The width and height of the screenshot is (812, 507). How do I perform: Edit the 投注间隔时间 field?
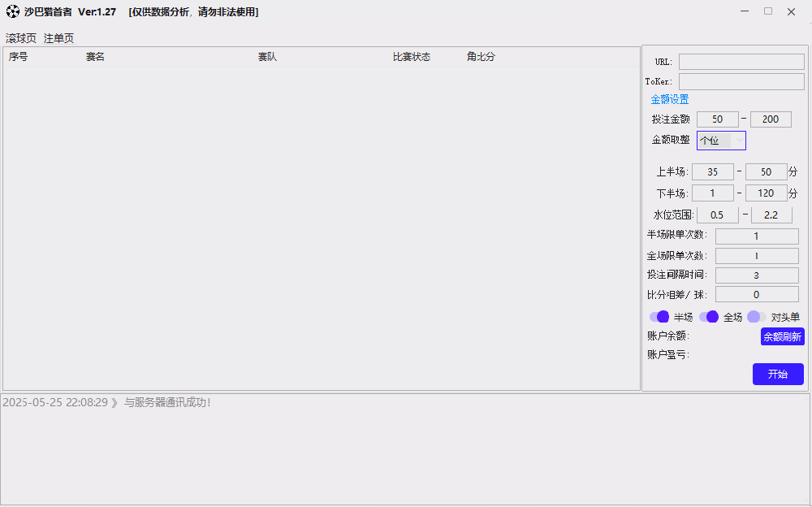pyautogui.click(x=757, y=275)
